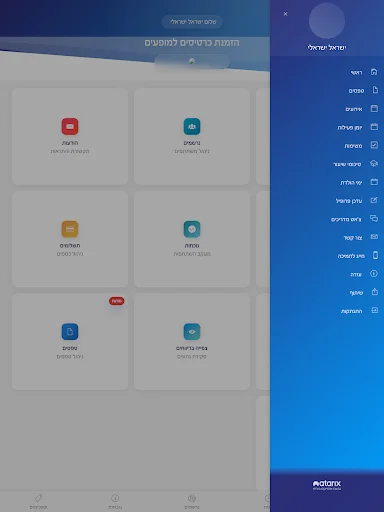Open Events (אירועים) calendar icon
The height and width of the screenshot is (512, 384).
click(374, 109)
